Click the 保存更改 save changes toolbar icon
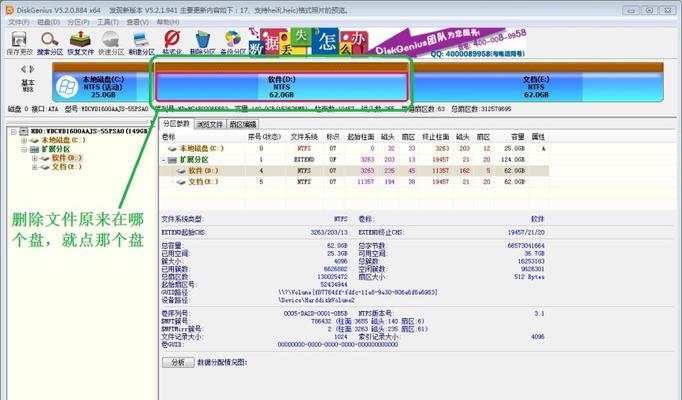The width and height of the screenshot is (682, 400). 19,43
